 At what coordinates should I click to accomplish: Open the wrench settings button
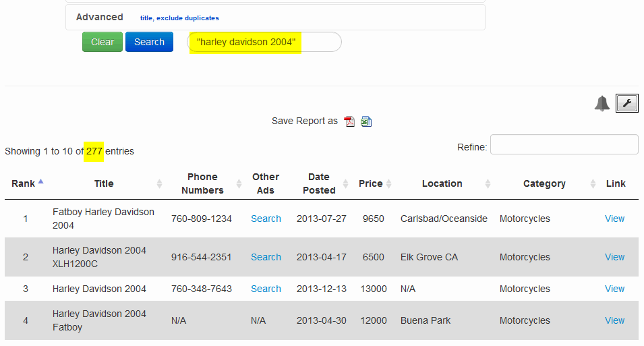tap(626, 103)
